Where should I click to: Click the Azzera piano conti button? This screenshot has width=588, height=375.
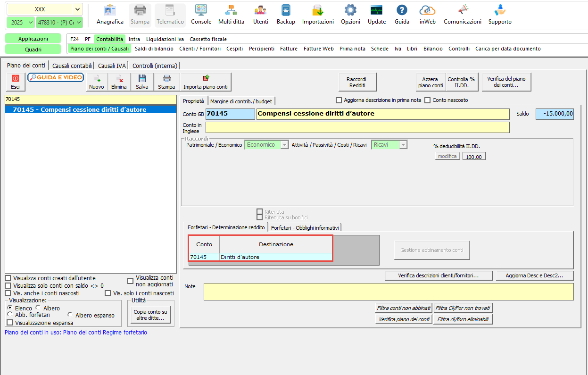[430, 82]
